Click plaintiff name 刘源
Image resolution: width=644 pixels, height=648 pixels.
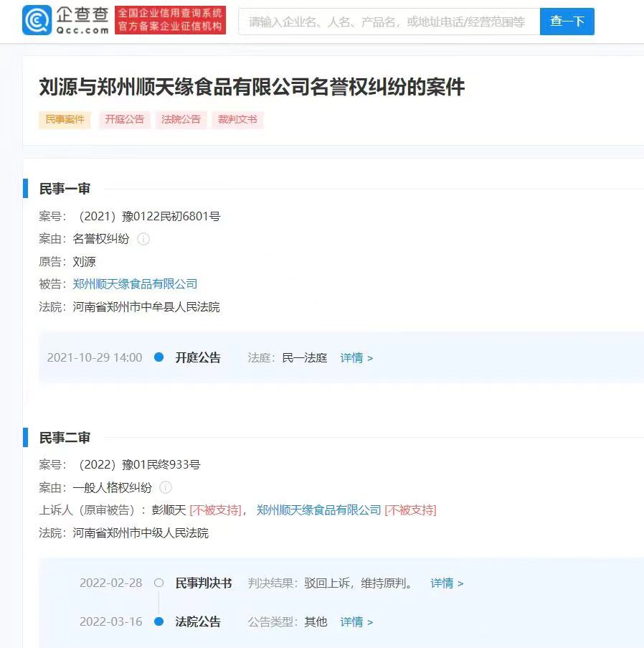(x=85, y=262)
